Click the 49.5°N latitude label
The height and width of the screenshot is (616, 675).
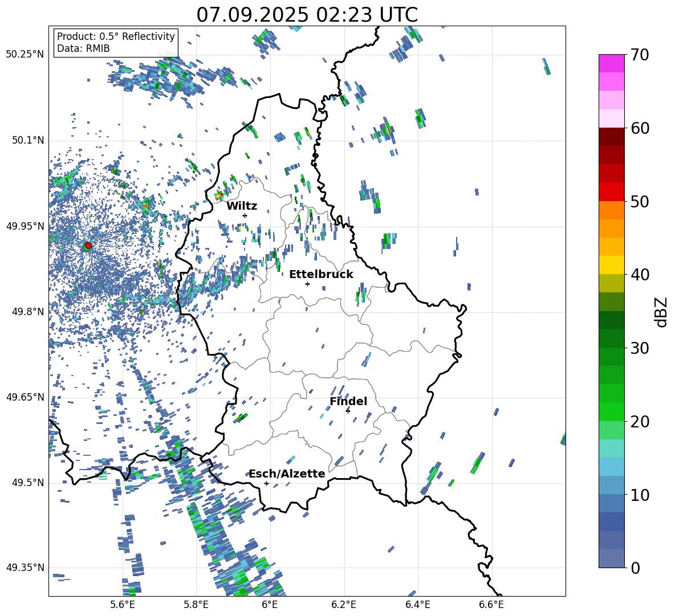(27, 482)
